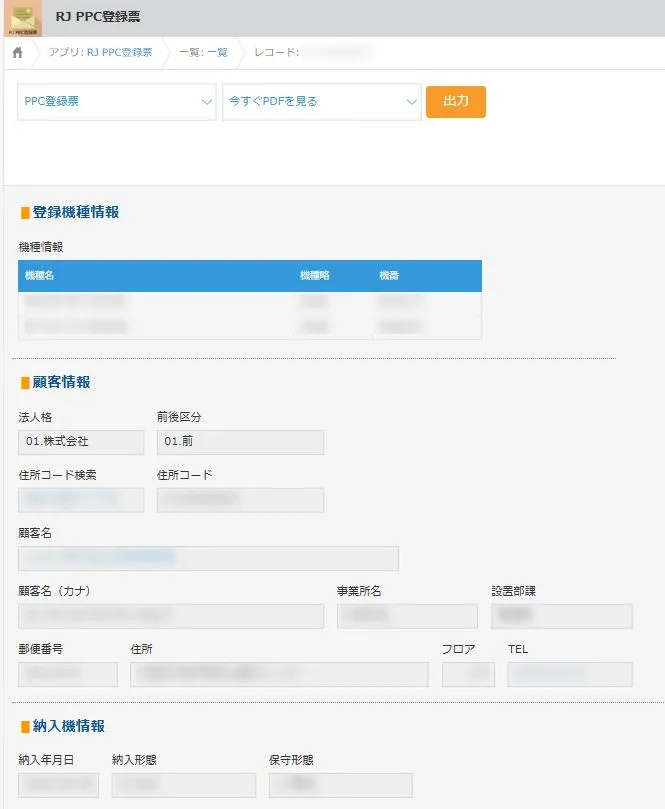Image resolution: width=665 pixels, height=809 pixels.
Task: Expand the PPC登録票 template dropdown
Action: [x=117, y=102]
